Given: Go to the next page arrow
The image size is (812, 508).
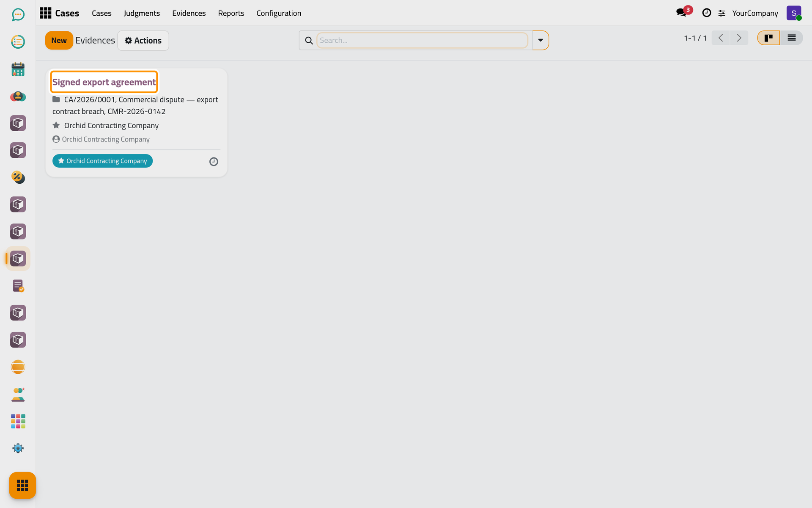Looking at the screenshot, I should pyautogui.click(x=739, y=38).
